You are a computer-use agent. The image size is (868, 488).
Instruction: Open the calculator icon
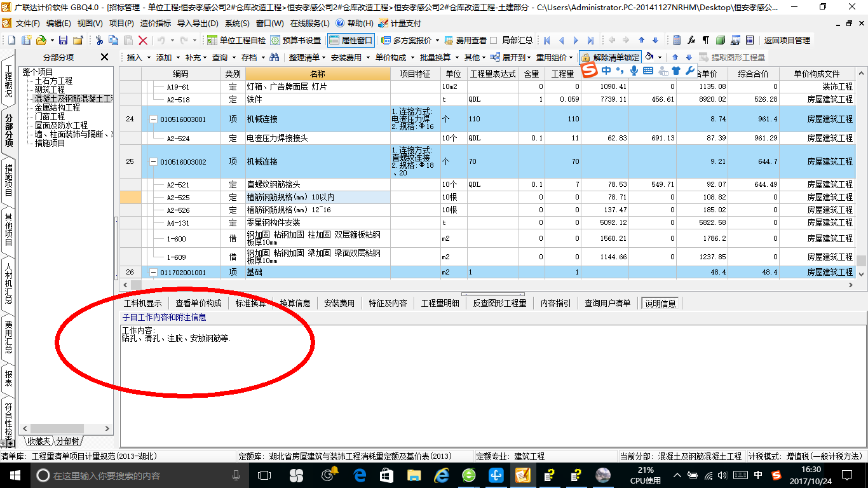(x=677, y=40)
